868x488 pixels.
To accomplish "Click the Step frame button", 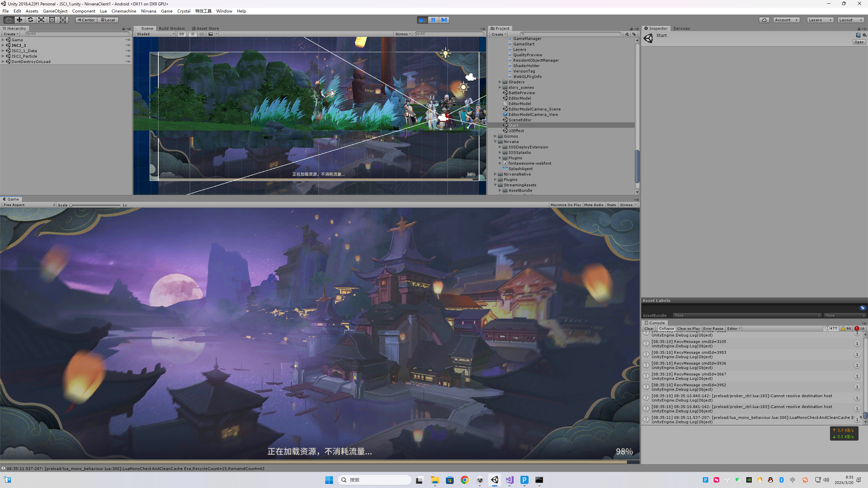I will pos(444,20).
